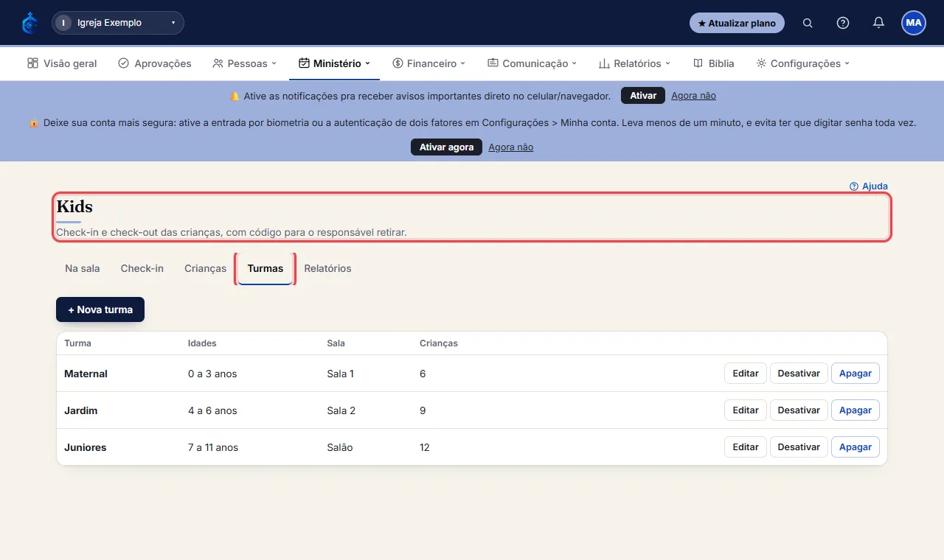Screen dimensions: 944x560
Task: Expand the Ministério menu
Action: (334, 63)
